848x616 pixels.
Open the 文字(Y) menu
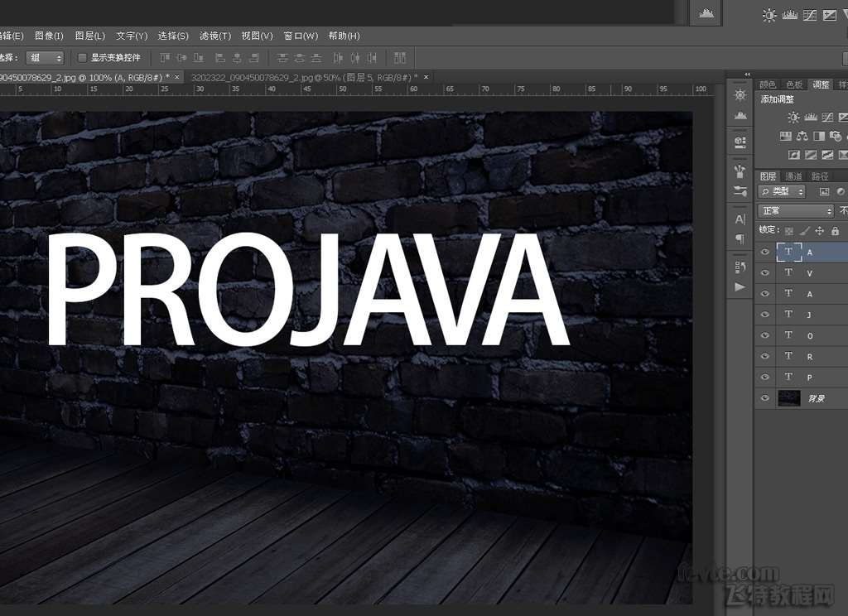pos(132,36)
